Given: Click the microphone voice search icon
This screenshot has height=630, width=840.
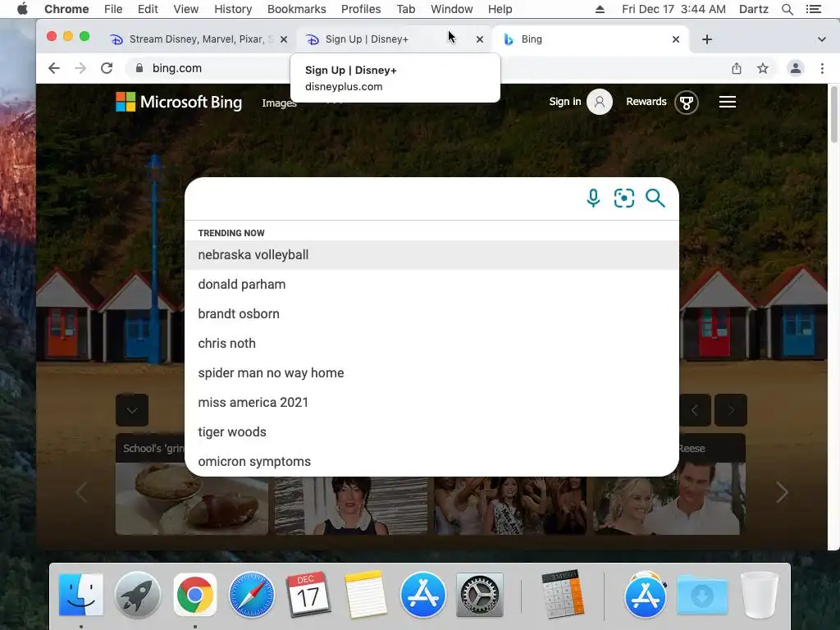Looking at the screenshot, I should [x=593, y=199].
